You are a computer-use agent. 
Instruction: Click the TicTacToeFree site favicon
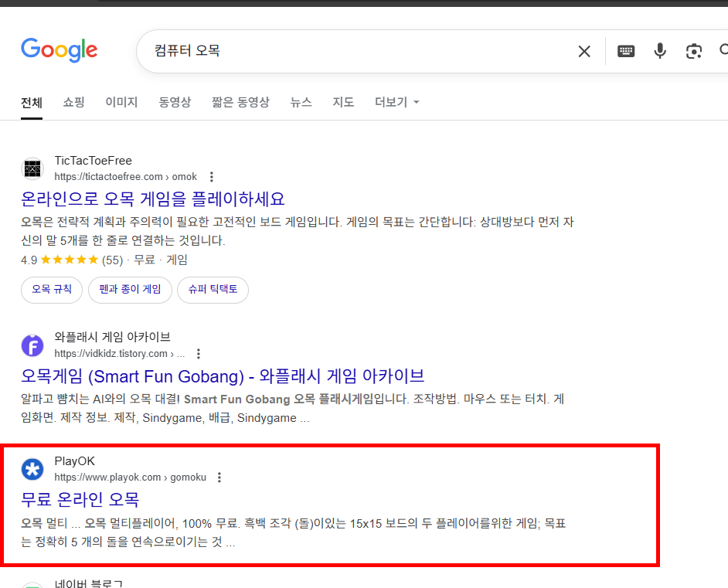[x=32, y=168]
